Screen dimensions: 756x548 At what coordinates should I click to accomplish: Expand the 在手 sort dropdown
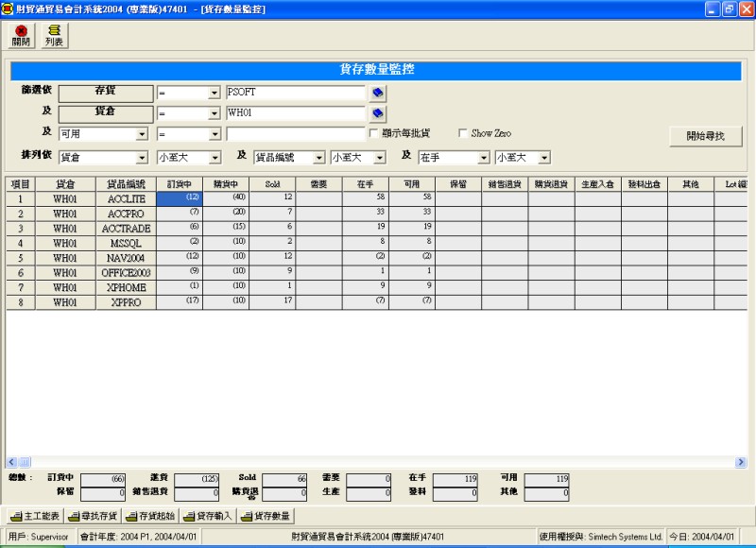(484, 158)
